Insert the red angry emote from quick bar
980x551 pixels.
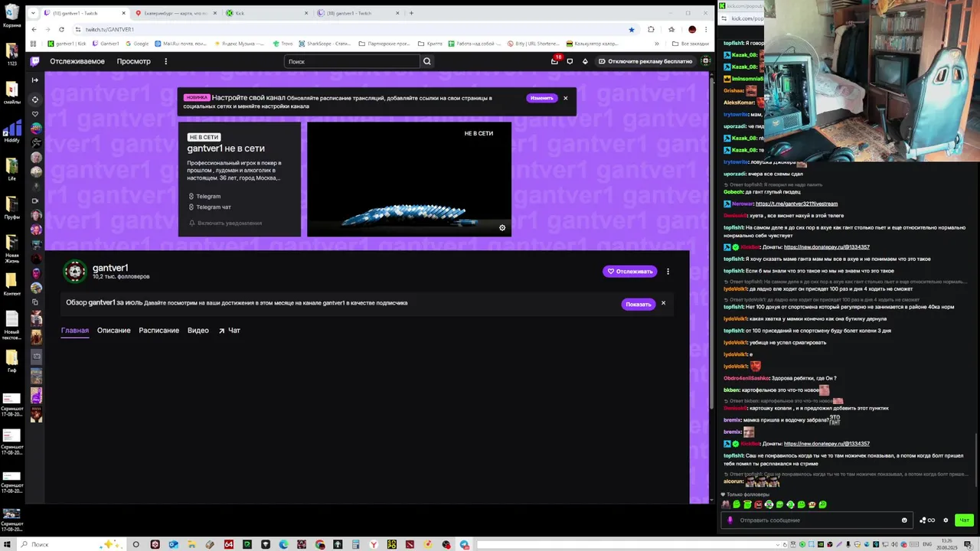(758, 505)
